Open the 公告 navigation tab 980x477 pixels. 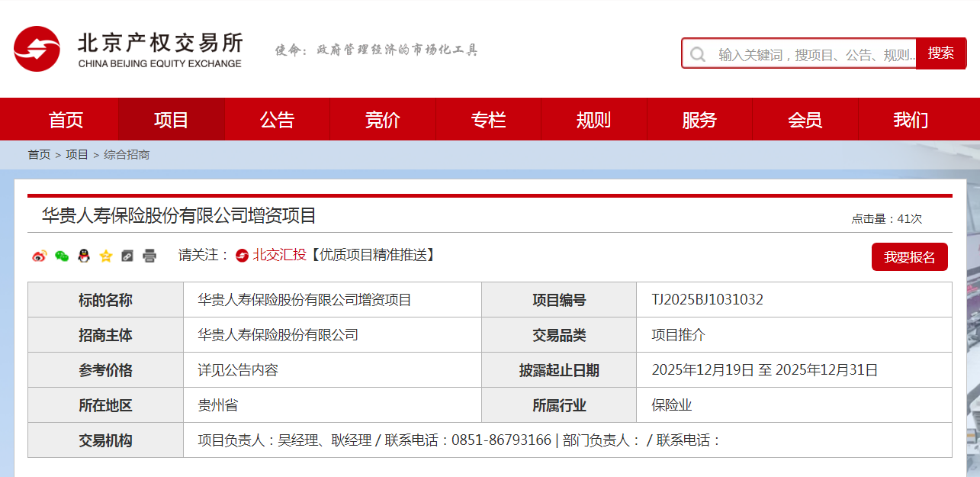tap(277, 119)
